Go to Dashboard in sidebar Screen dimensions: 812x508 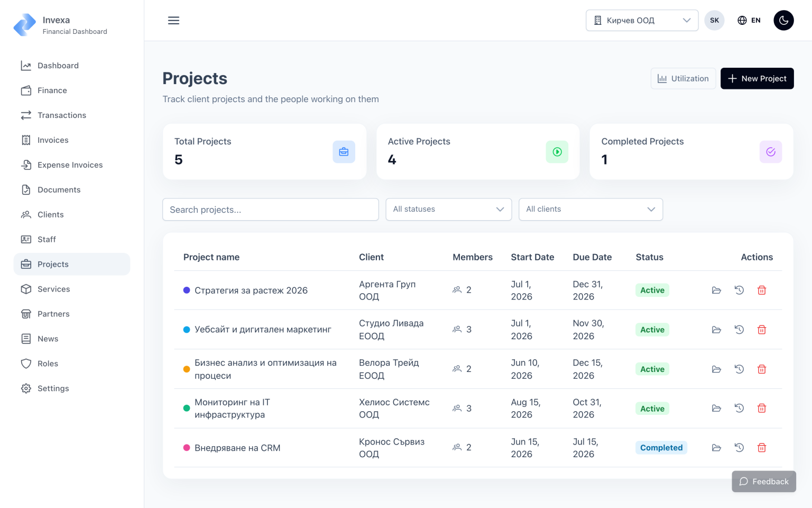[x=72, y=66]
